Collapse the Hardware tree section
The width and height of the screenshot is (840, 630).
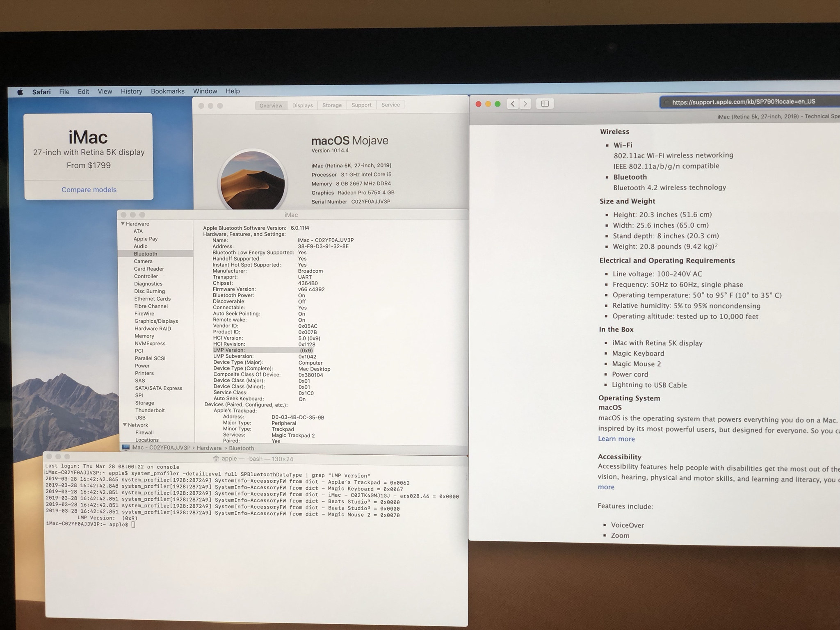(123, 224)
